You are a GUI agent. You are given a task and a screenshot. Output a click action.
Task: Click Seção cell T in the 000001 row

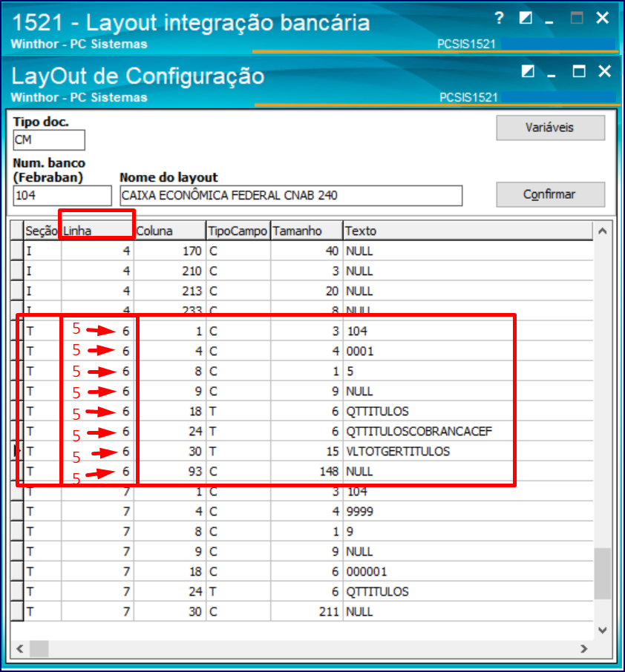coord(42,571)
